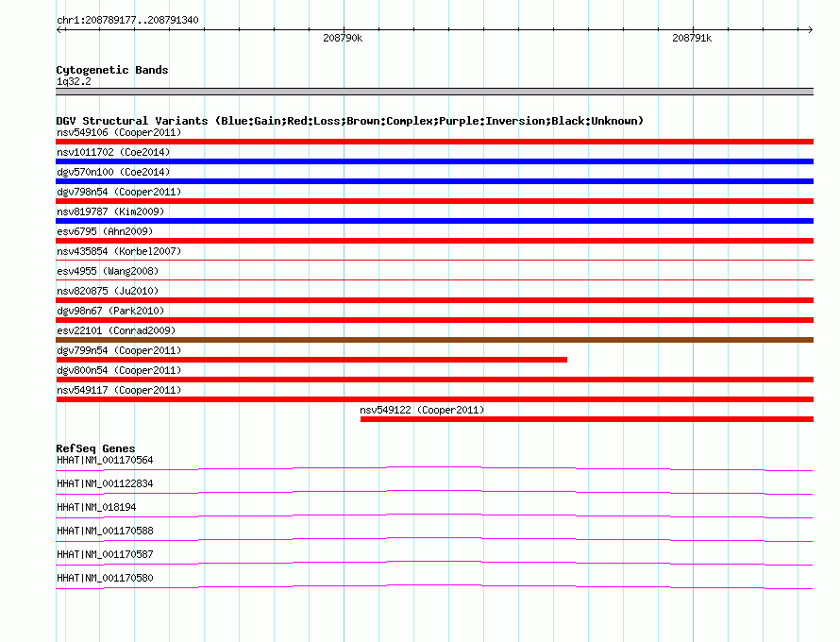840x642 pixels.
Task: Click the shorter red bar under dgv799n54
Action: tap(311, 360)
